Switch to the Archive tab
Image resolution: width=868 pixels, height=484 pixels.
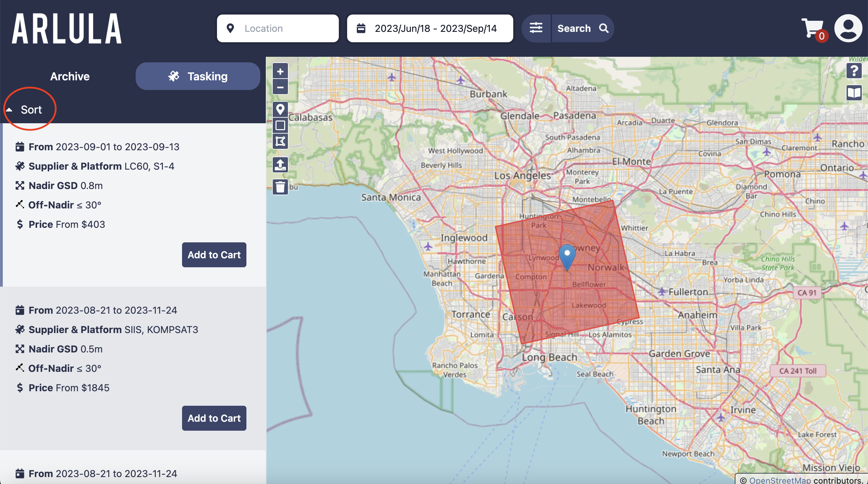[x=70, y=76]
